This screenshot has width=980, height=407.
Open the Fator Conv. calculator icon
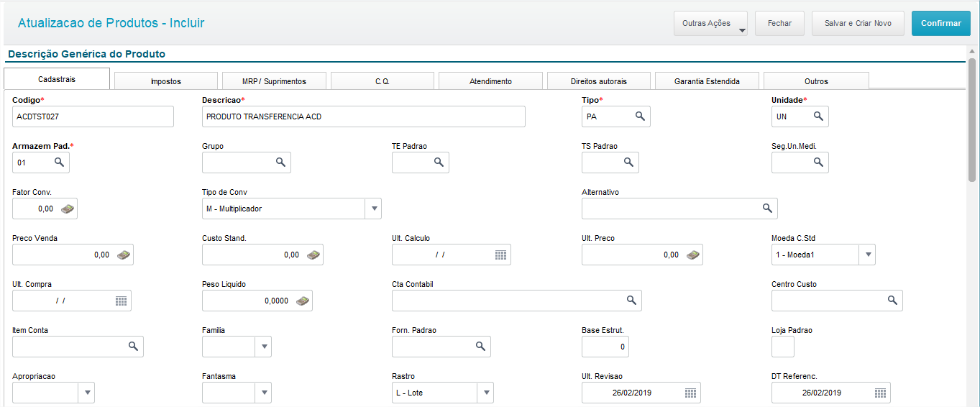[x=68, y=209]
